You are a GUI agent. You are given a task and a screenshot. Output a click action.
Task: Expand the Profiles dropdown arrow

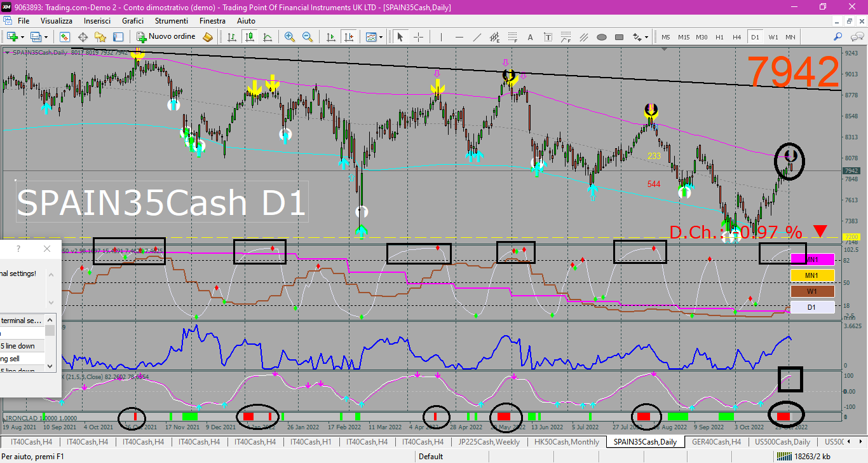[46, 37]
